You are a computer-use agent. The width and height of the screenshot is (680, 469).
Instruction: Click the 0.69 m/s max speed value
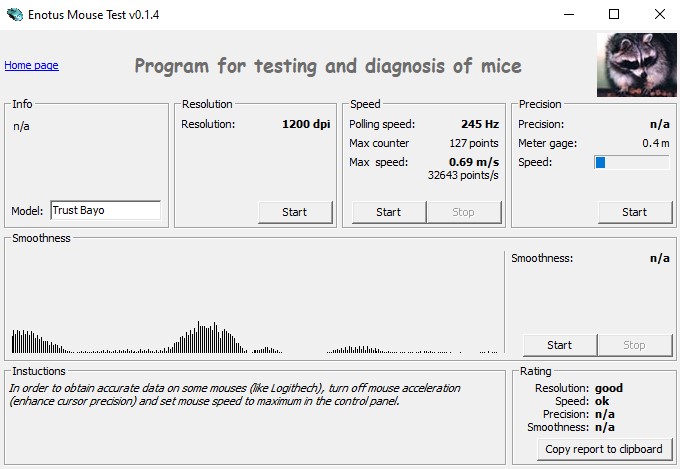tap(474, 162)
